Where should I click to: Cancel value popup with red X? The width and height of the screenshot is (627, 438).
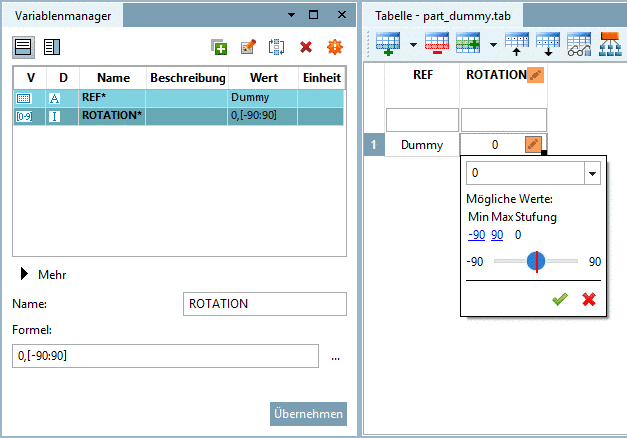(x=589, y=299)
